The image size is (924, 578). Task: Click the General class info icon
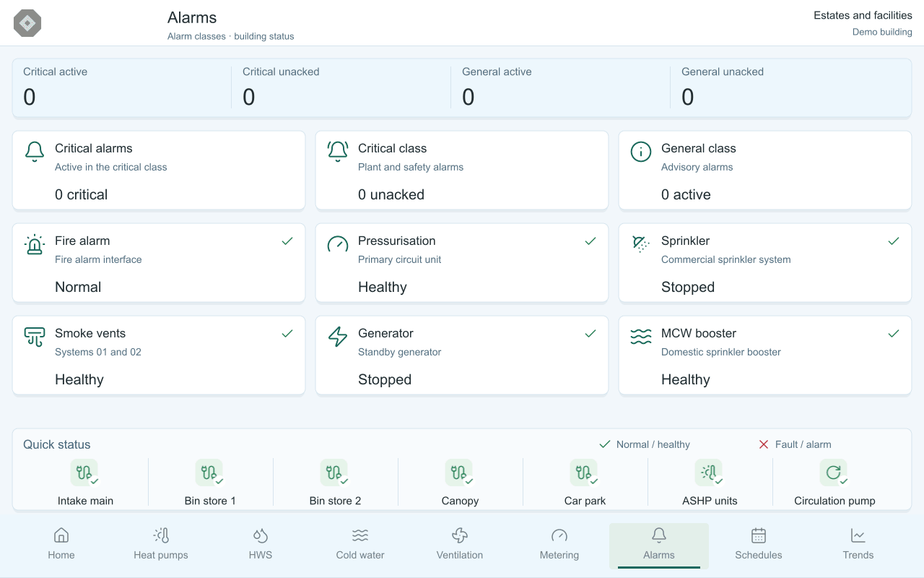[x=641, y=151]
